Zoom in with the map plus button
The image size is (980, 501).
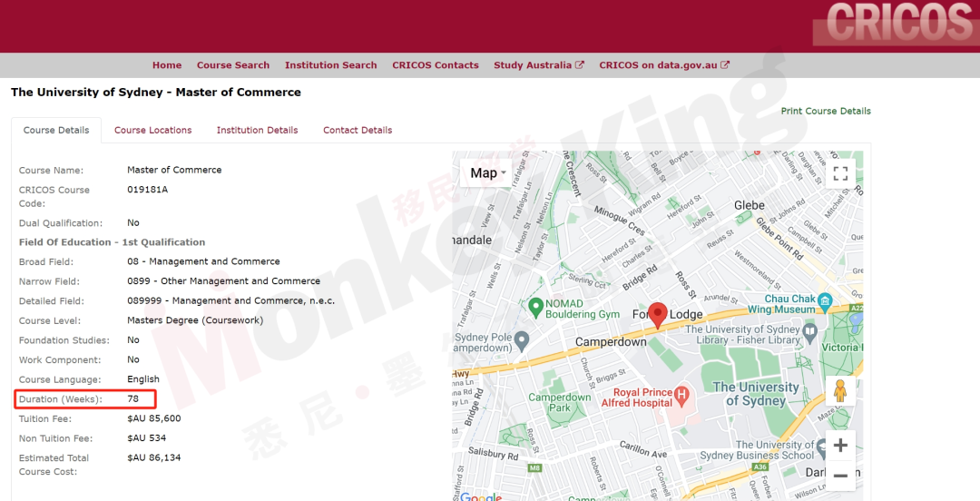click(840, 446)
